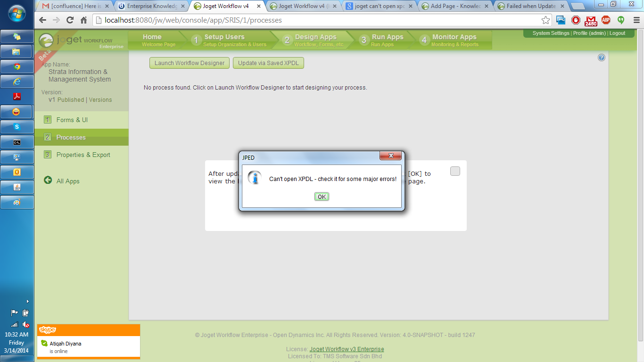The image size is (644, 362).
Task: Select Forms & UI in sidebar
Action: point(81,120)
